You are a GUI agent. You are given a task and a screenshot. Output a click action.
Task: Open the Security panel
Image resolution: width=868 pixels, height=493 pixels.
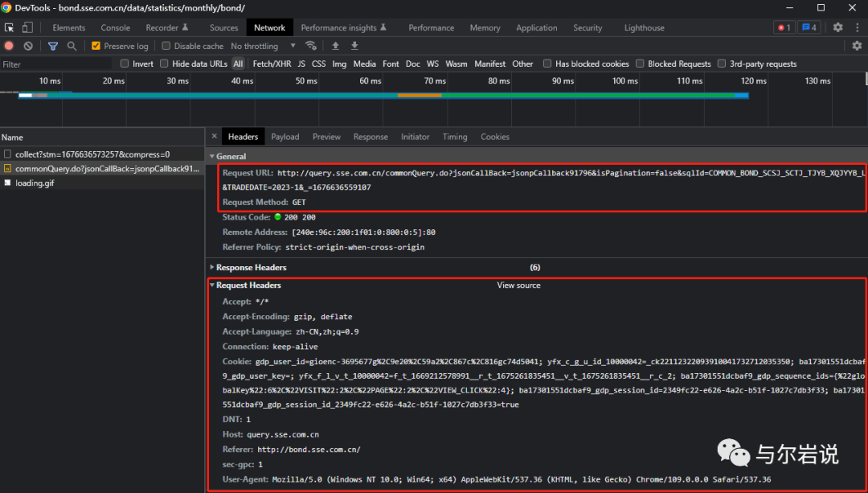click(x=588, y=27)
